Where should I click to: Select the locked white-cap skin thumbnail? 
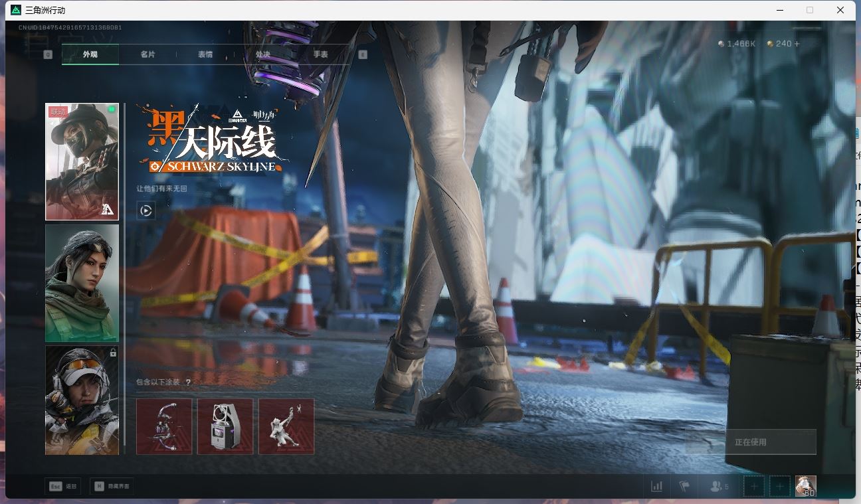tap(82, 400)
